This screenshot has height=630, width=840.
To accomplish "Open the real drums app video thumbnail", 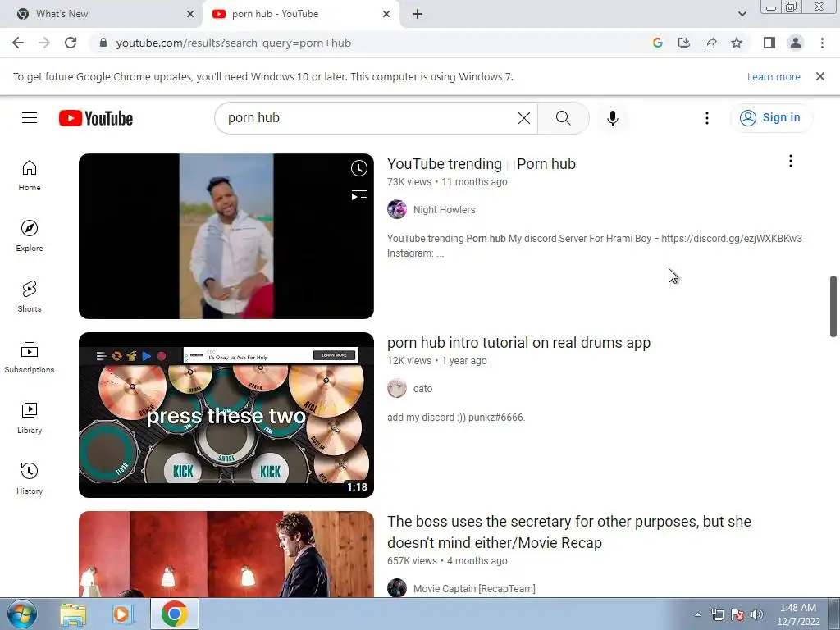I will (x=226, y=415).
